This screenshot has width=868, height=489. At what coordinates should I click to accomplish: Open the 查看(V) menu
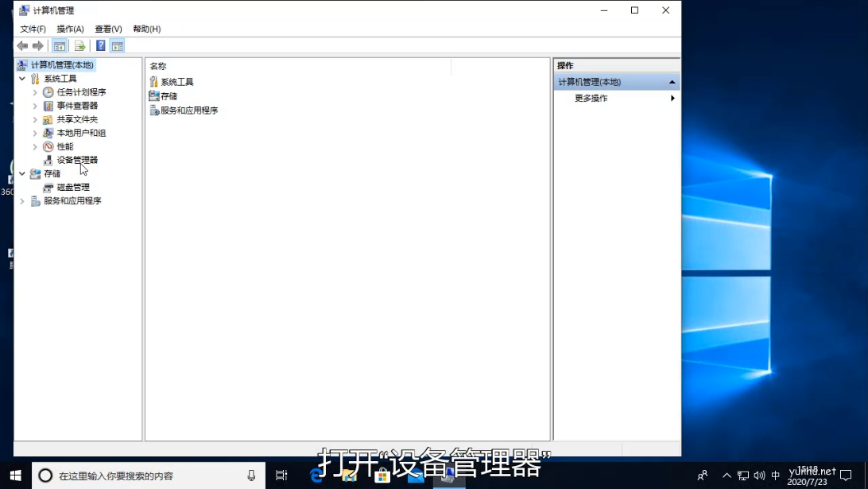click(108, 29)
